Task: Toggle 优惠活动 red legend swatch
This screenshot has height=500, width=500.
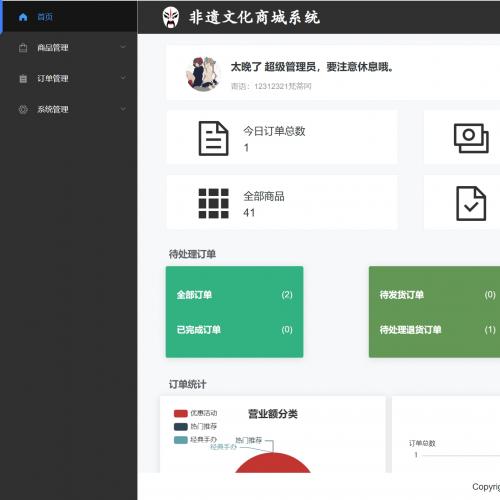Action: click(x=181, y=413)
